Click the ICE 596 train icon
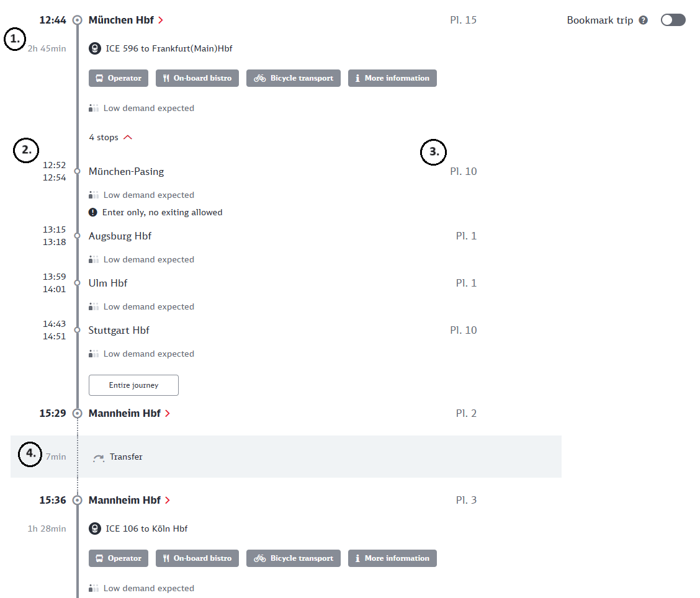The width and height of the screenshot is (700, 598). (95, 48)
